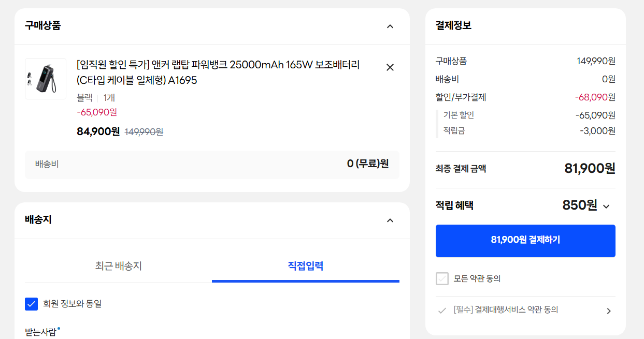This screenshot has width=644, height=339.
Task: Switch to the 최근 배송지 tab
Action: click(x=118, y=266)
